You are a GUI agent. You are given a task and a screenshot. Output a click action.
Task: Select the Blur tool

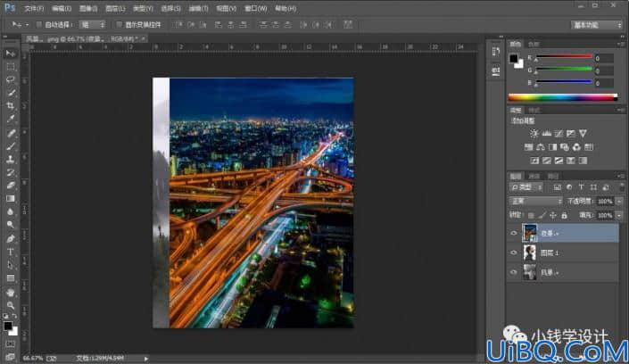(11, 211)
